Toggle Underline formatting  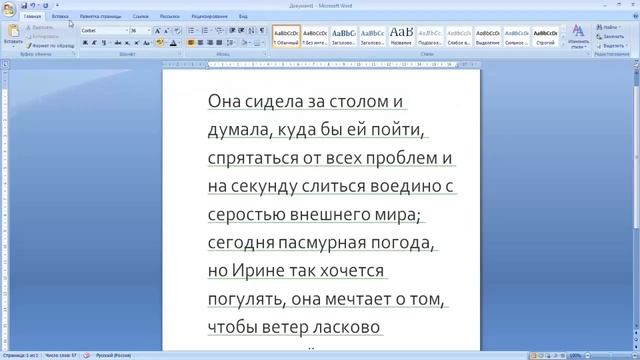(104, 43)
